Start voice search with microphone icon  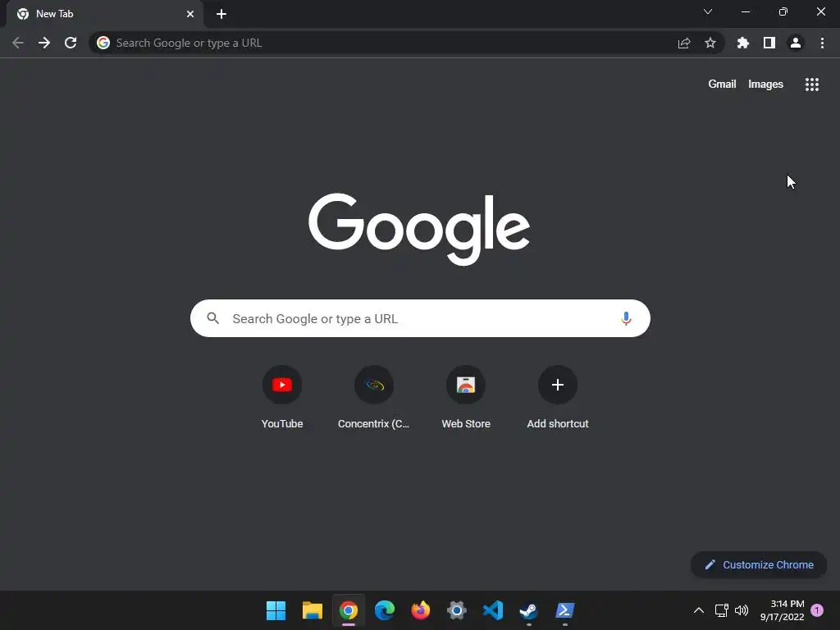pos(626,318)
